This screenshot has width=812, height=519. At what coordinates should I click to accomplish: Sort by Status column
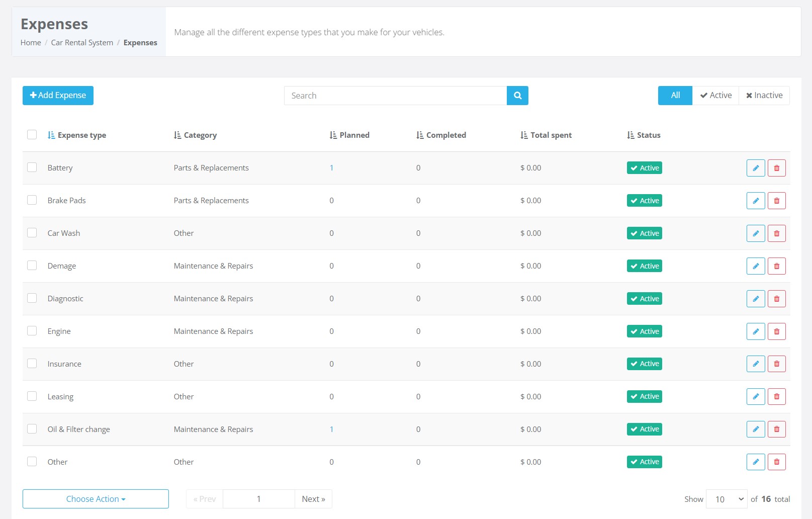pos(644,135)
